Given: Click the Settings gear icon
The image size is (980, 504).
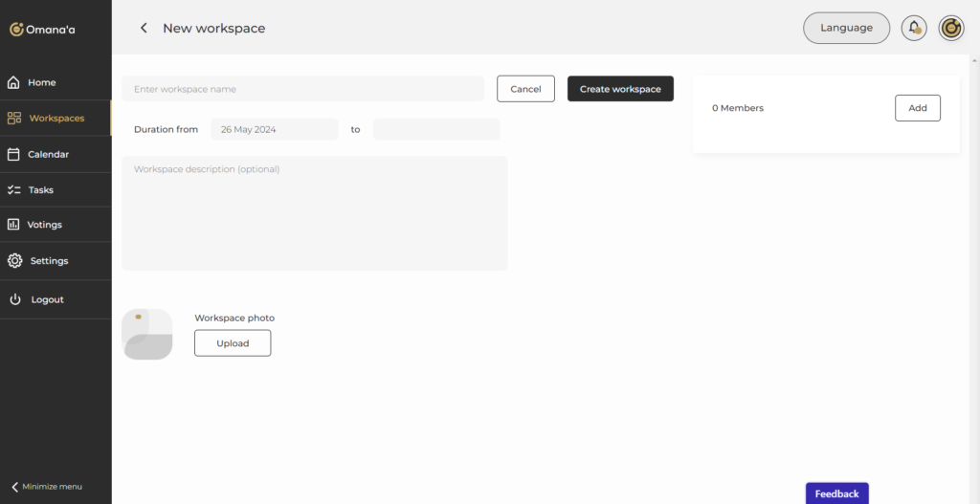Looking at the screenshot, I should point(14,261).
